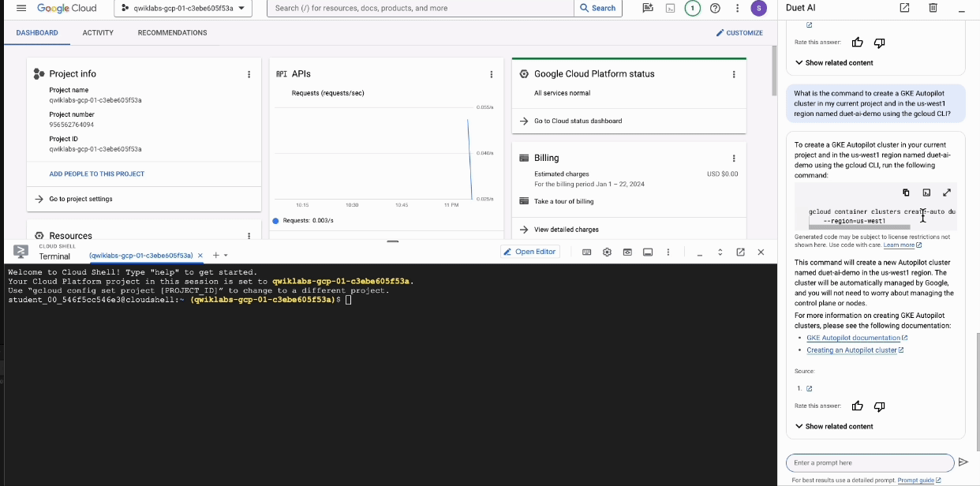Expand the code block to full view
This screenshot has width=980, height=486.
[x=947, y=193]
